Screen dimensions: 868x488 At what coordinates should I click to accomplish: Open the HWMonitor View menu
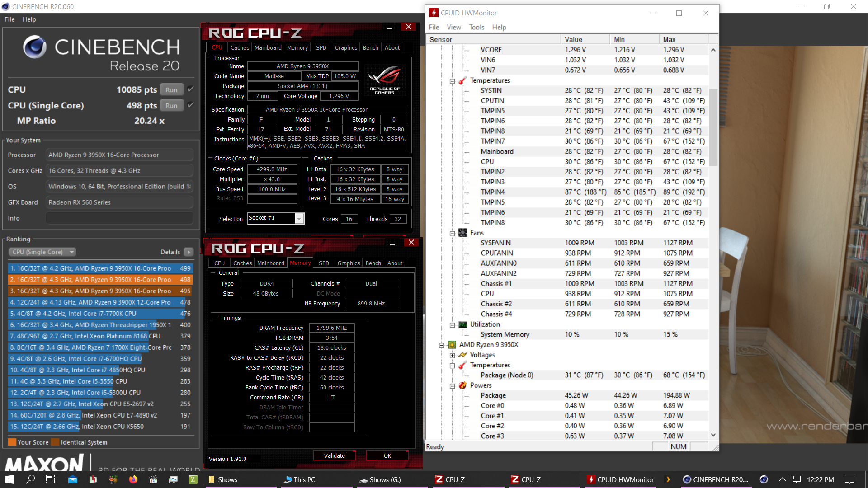(454, 27)
